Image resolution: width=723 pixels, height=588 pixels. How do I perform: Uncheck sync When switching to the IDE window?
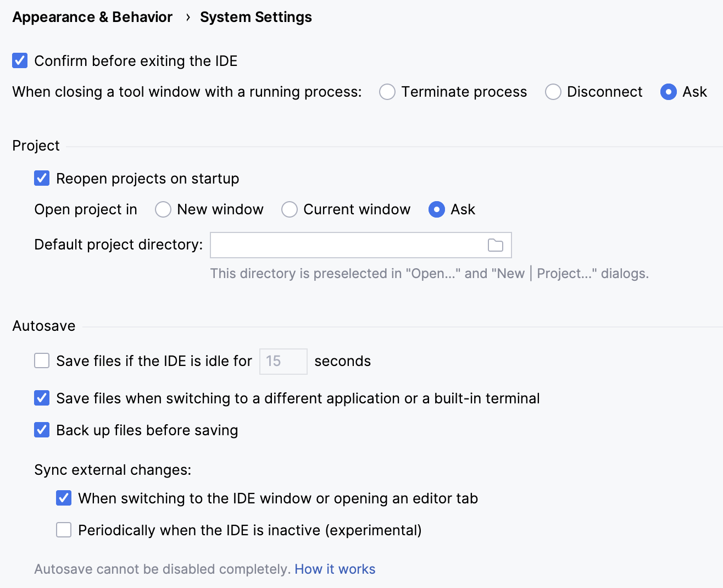[x=64, y=498]
